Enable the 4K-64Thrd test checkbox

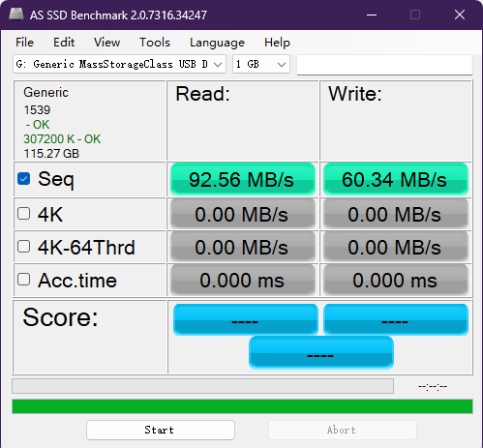24,247
